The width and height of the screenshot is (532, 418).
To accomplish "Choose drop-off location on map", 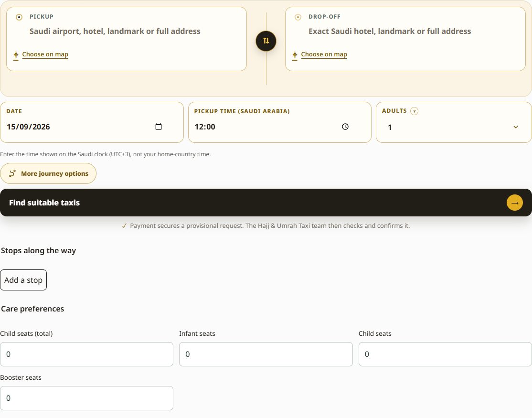I will [x=324, y=54].
